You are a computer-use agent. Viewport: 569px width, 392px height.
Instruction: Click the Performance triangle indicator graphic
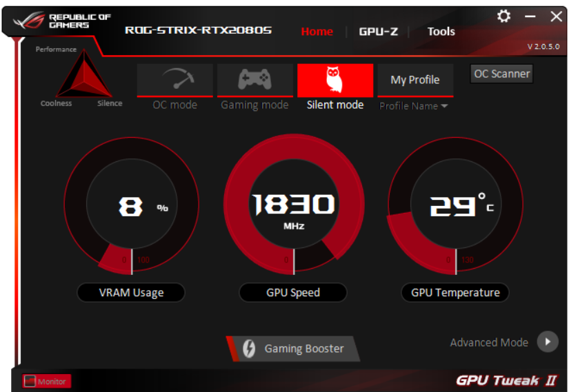point(84,74)
